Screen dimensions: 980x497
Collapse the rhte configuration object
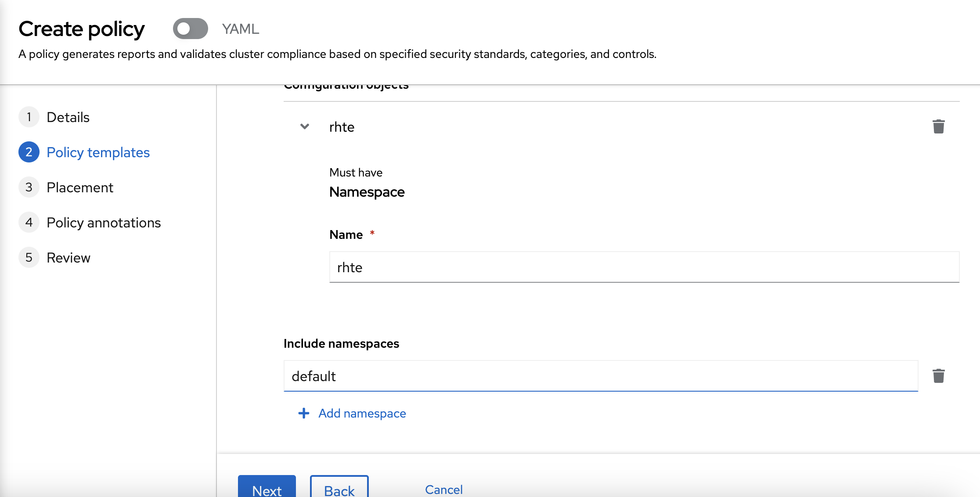tap(304, 126)
